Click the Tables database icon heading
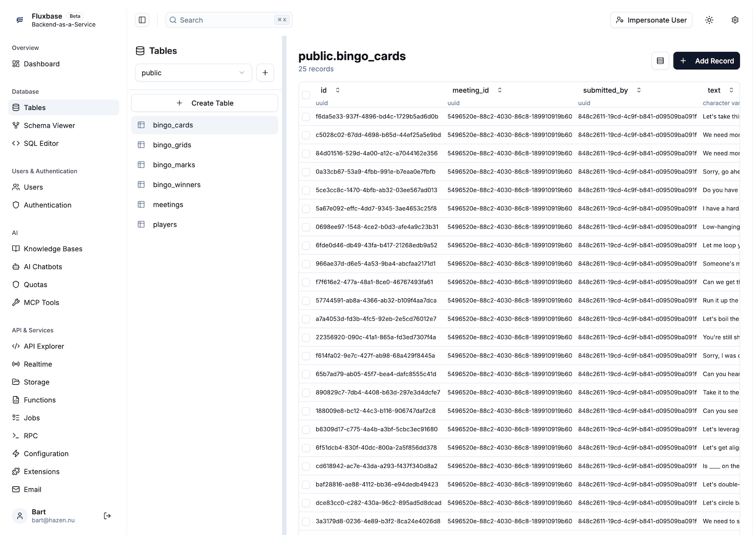756x535 pixels. point(140,51)
